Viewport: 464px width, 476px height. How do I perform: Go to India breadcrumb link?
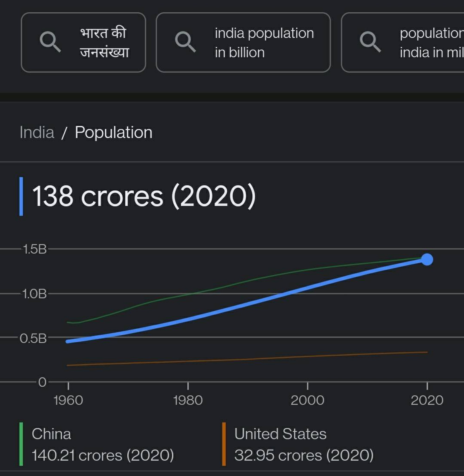click(37, 132)
